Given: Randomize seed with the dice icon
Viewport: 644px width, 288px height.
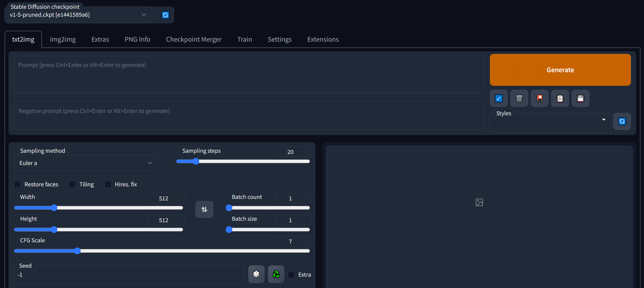Looking at the screenshot, I should 256,274.
